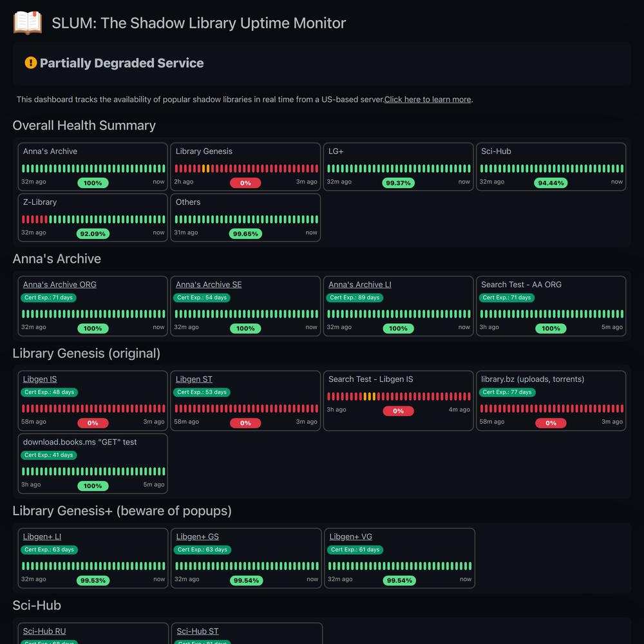
Task: Click the 94.44% badge on Sci-Hub card
Action: pos(551,183)
